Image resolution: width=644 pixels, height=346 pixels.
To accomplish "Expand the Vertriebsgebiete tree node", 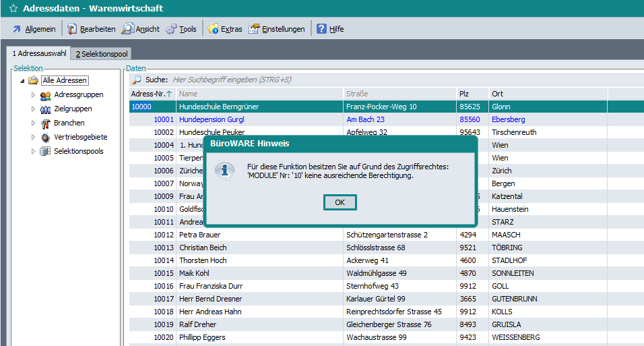I will click(33, 137).
